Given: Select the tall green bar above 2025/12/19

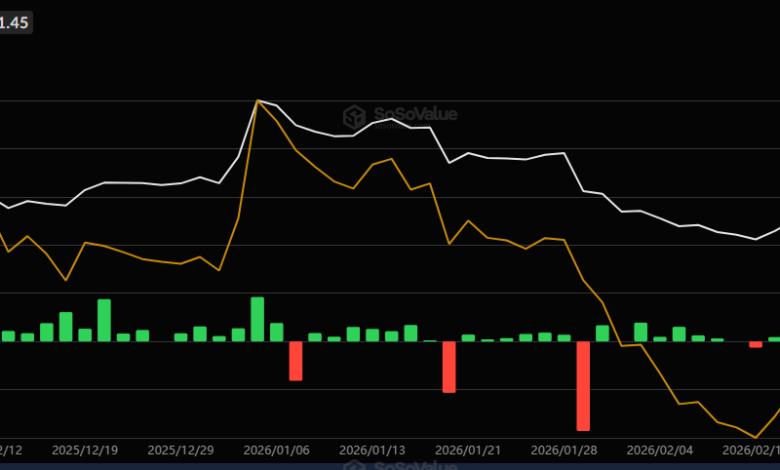Looking at the screenshot, I should click(104, 320).
